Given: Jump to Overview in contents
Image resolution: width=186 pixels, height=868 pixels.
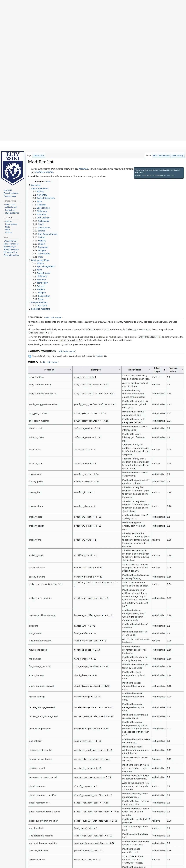Looking at the screenshot, I should pos(34,185).
